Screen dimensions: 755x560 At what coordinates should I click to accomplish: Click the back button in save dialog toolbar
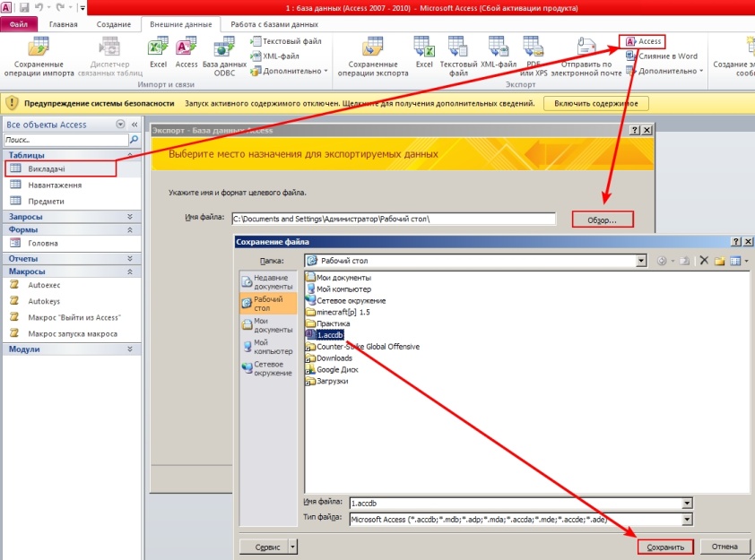point(662,261)
